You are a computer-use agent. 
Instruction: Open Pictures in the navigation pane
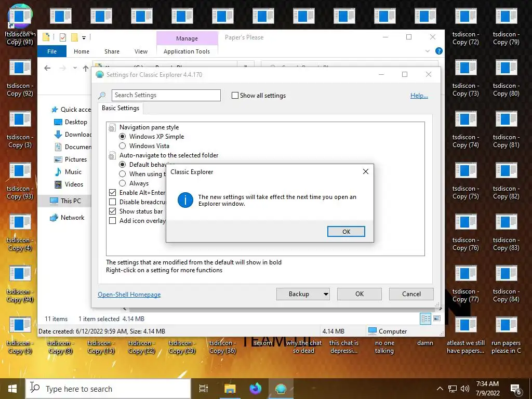71,159
